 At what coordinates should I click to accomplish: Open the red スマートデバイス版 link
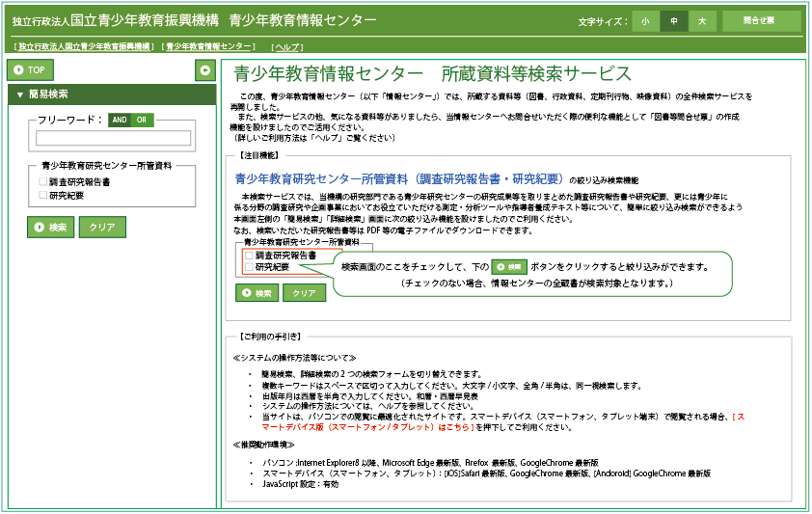tap(367, 427)
